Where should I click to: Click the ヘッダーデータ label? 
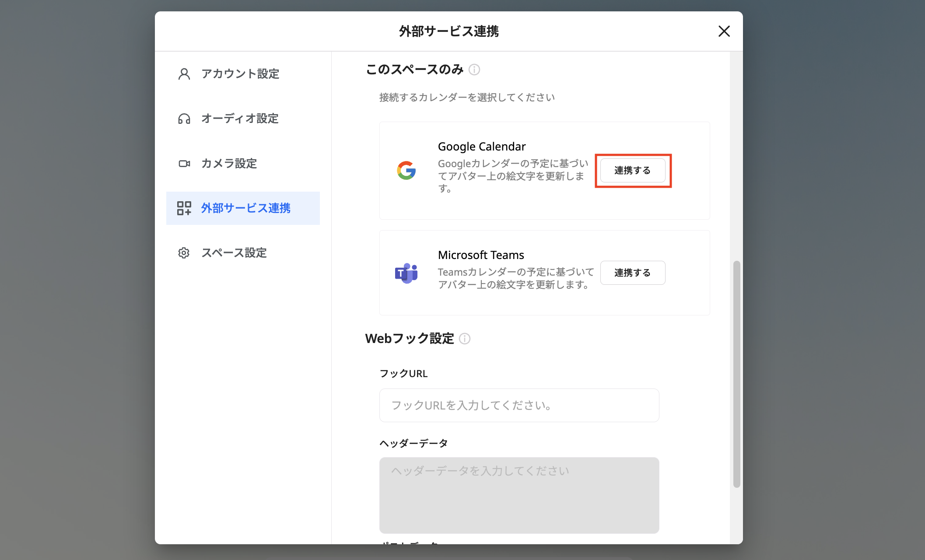pos(413,443)
